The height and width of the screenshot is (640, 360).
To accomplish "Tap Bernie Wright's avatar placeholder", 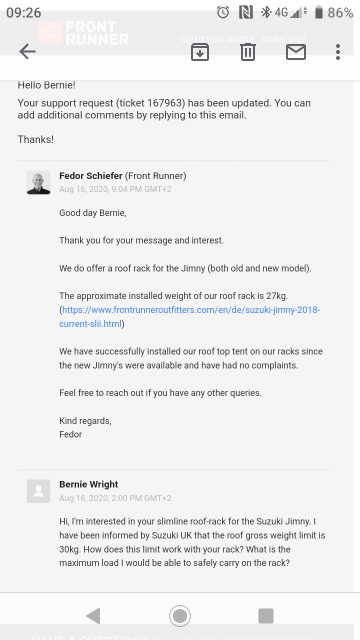I will pos(39,491).
